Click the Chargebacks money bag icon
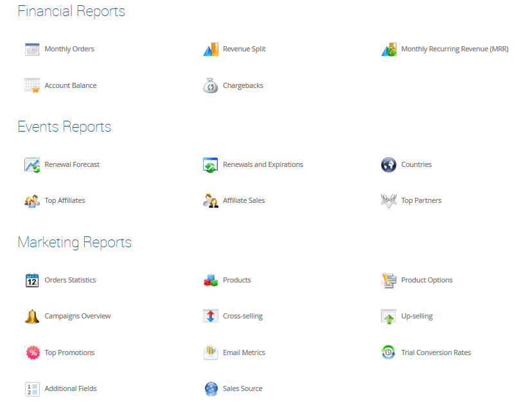This screenshot has width=532, height=409. point(211,86)
